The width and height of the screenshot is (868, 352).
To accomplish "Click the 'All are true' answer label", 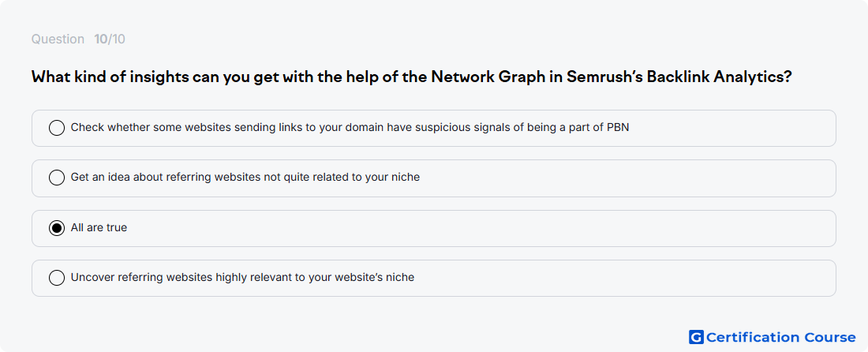I will (x=99, y=227).
